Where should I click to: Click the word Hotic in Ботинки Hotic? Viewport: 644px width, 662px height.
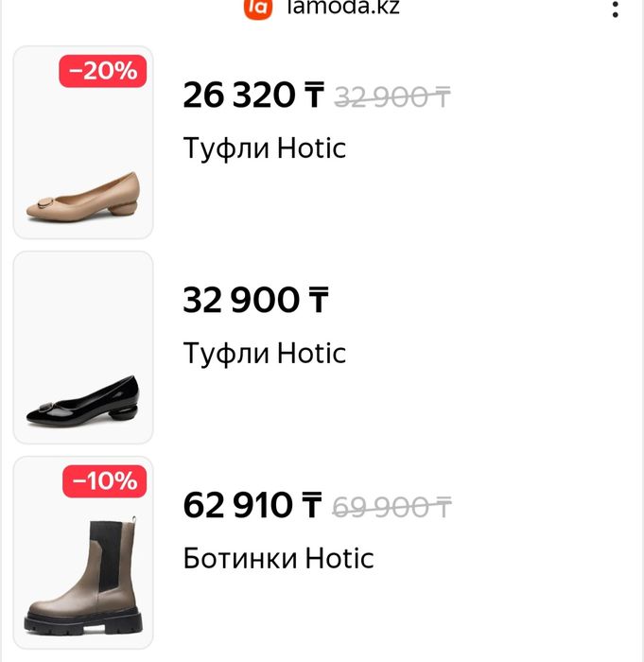pyautogui.click(x=339, y=558)
